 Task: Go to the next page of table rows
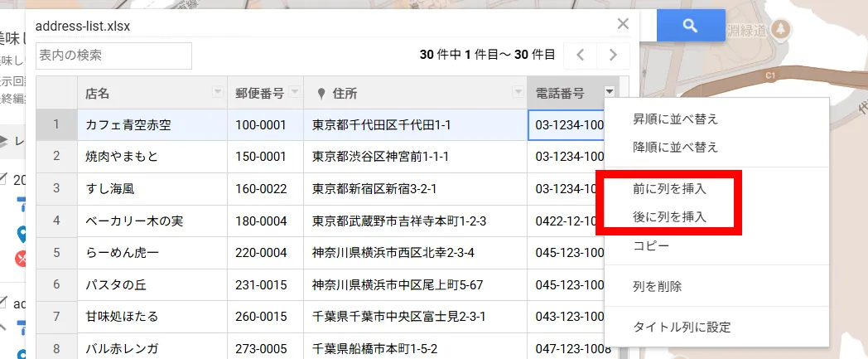[x=613, y=56]
